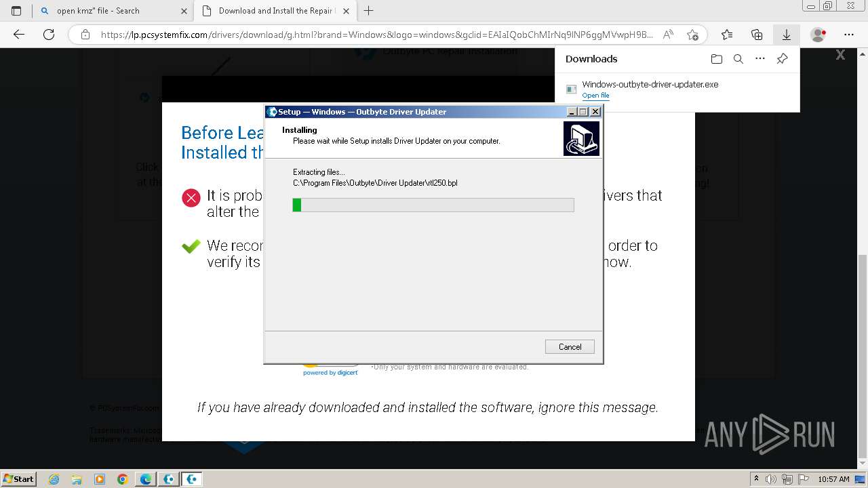Select the Outbyte setup taskbar item

[192, 479]
